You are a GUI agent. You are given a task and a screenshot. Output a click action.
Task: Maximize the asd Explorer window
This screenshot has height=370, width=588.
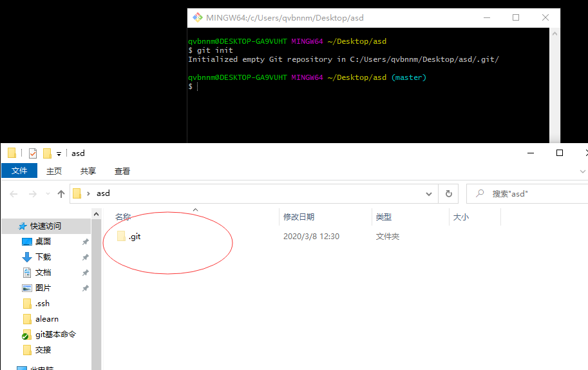tap(560, 153)
